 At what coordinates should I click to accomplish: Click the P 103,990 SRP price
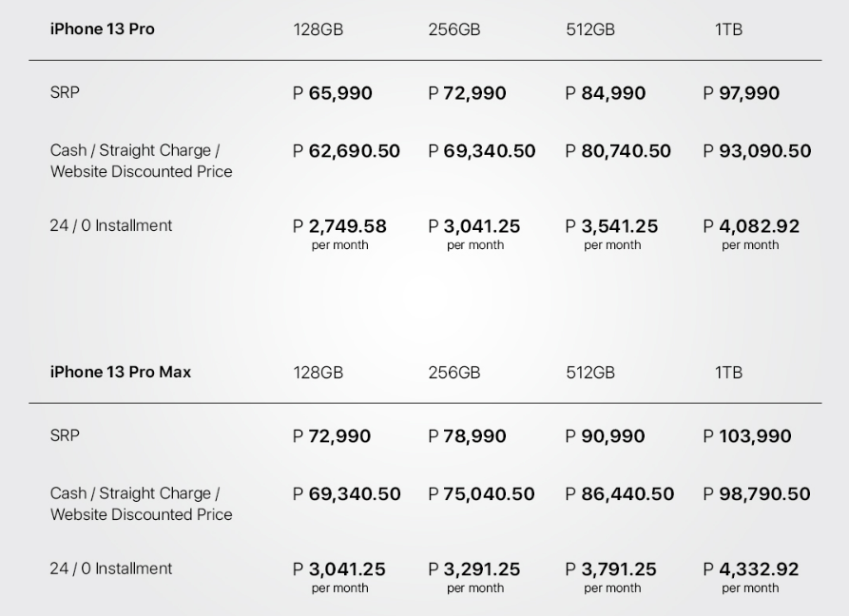click(x=746, y=436)
